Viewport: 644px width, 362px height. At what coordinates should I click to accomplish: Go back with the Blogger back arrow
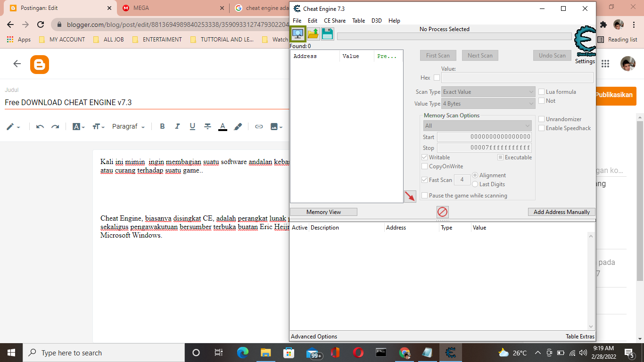[17, 64]
